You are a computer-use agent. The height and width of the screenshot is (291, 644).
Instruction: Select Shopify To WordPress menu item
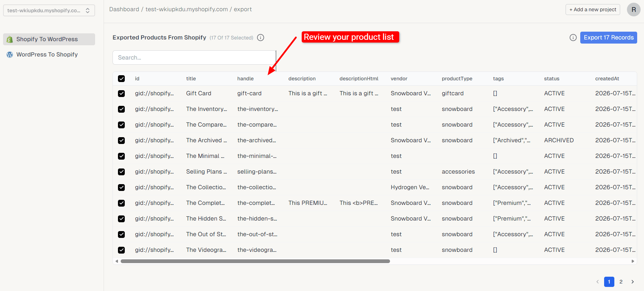click(49, 39)
